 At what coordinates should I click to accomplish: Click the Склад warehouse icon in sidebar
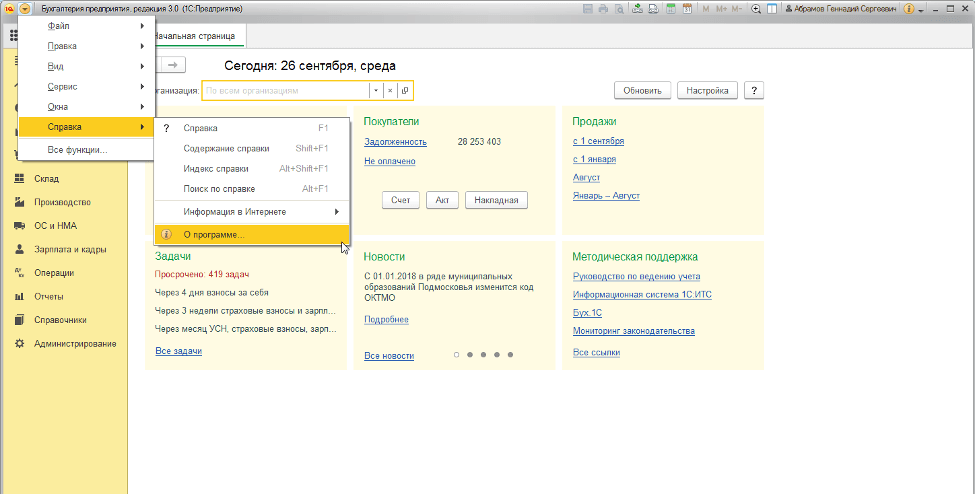click(x=18, y=179)
